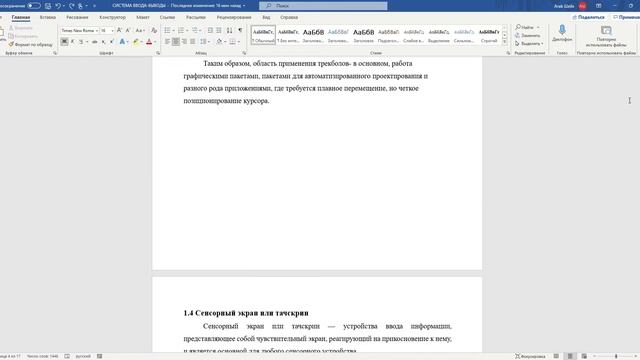Apply the Строгий style
The width and height of the screenshot is (640, 360).
click(x=489, y=35)
